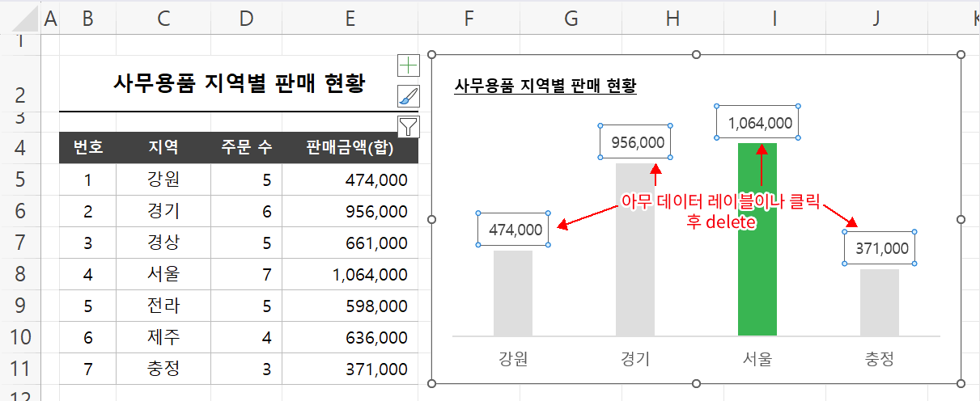Select column header C
The image size is (980, 401).
(163, 18)
